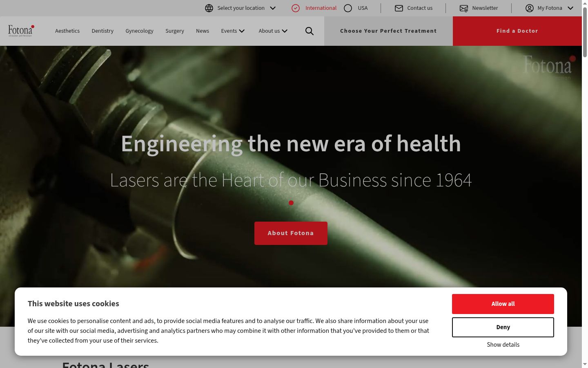Click the scrollbar down arrow
The height and width of the screenshot is (368, 588).
pyautogui.click(x=585, y=364)
